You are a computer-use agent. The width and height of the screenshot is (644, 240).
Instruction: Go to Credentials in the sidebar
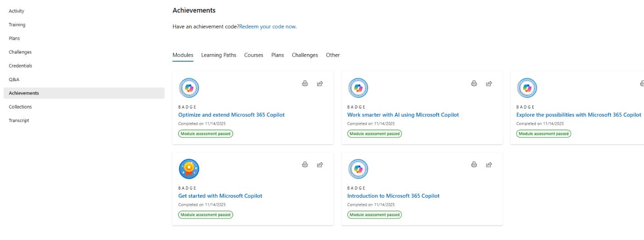(84, 66)
